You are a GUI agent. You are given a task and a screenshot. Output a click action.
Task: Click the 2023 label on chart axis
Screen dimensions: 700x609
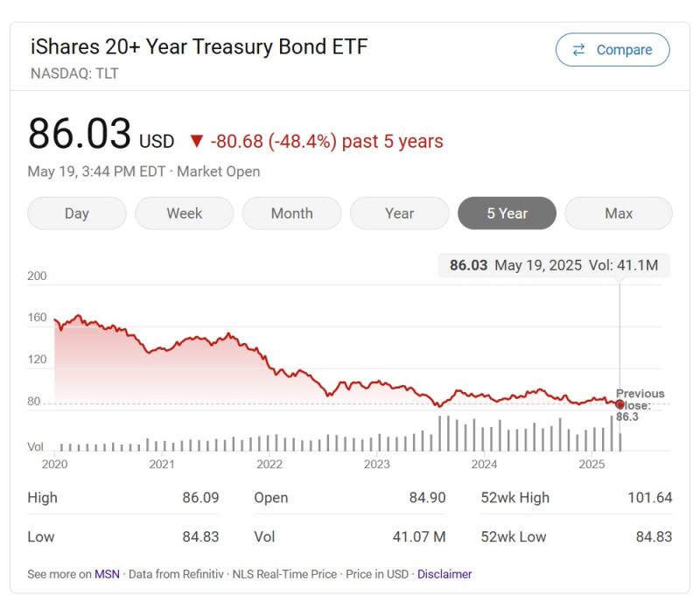point(377,464)
